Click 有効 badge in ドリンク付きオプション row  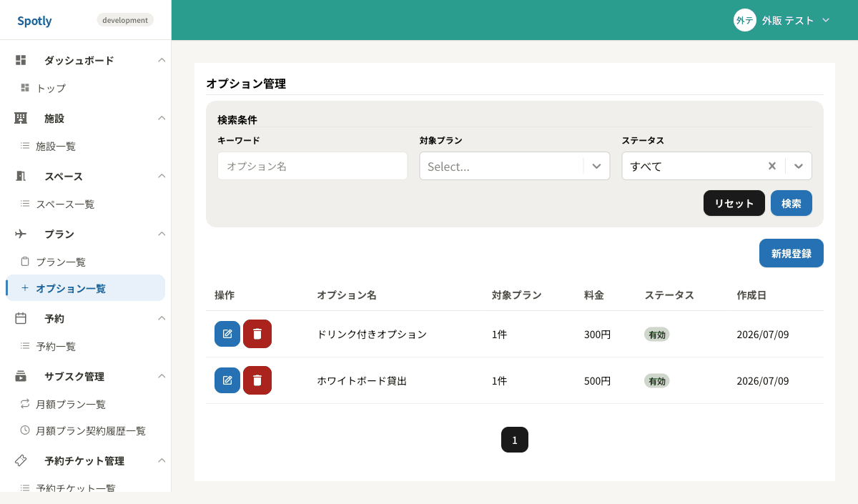(x=657, y=335)
